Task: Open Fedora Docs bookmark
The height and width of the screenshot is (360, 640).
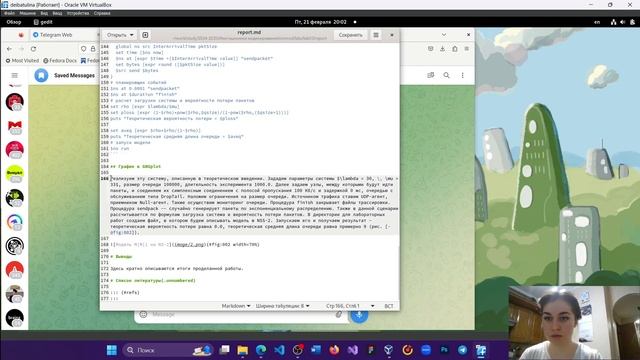Action: (x=60, y=60)
